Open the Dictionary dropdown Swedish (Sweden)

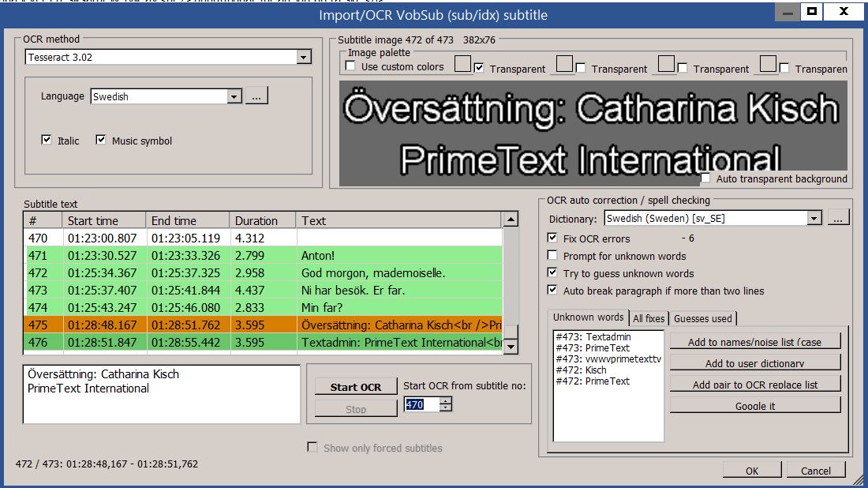[713, 218]
